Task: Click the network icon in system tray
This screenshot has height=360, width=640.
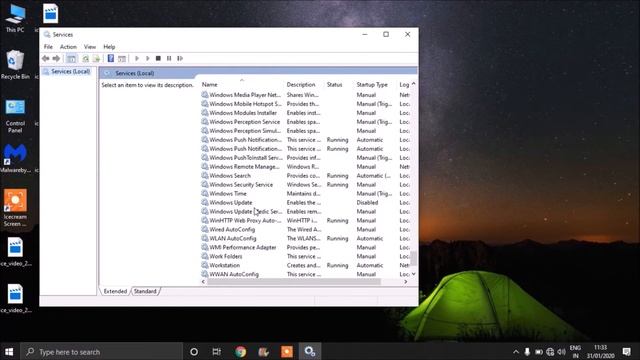Action: 550,352
